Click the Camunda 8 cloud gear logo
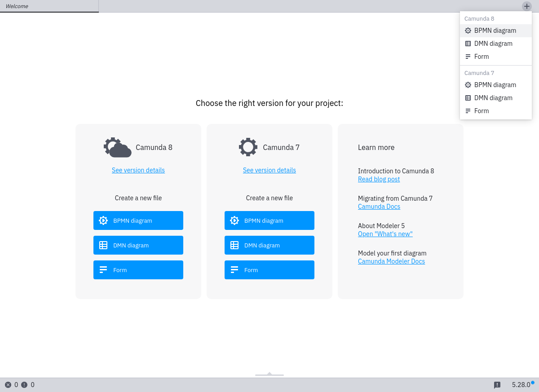 118,147
